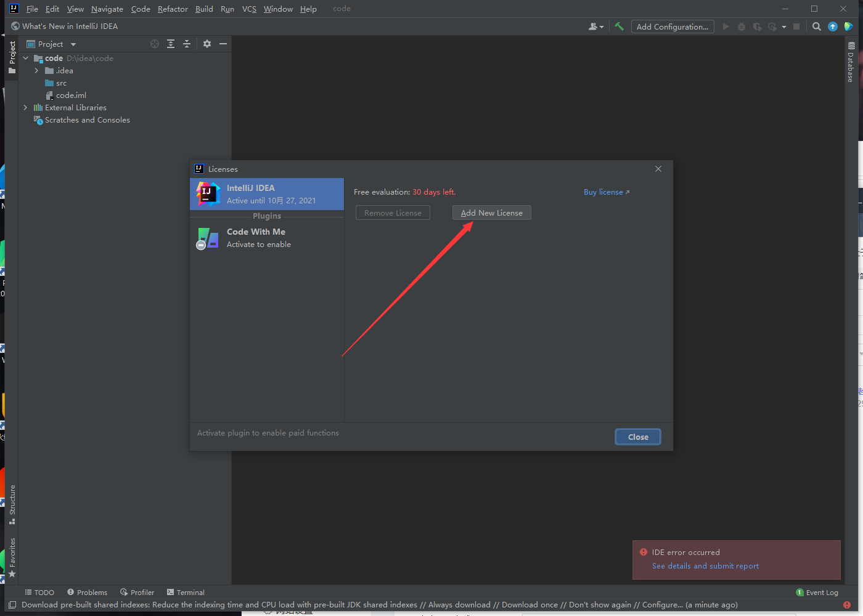Open the Terminal tool window tab
This screenshot has width=863, height=616.
[x=186, y=593]
